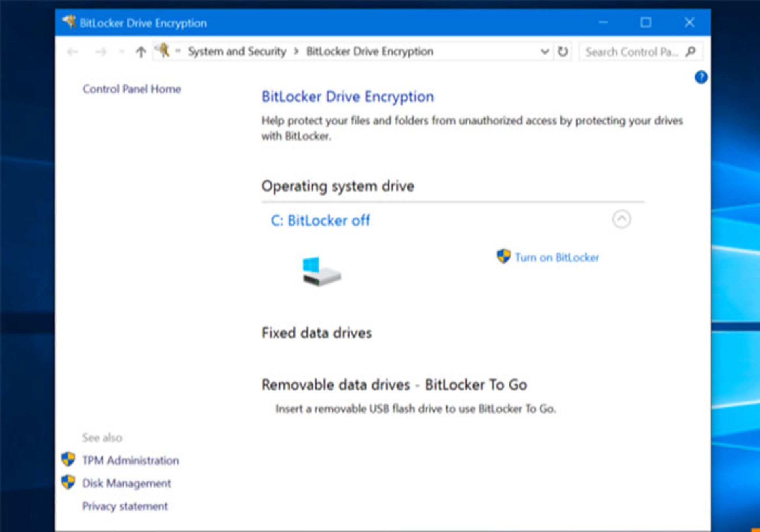This screenshot has width=760, height=532.
Task: Click the BitLocker keys icon in address bar
Action: pyautogui.click(x=162, y=51)
